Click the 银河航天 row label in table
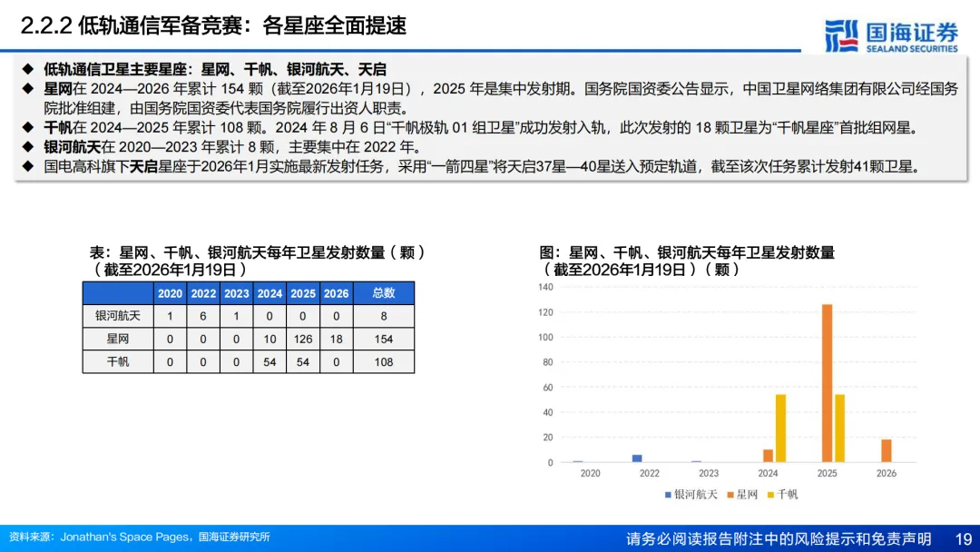The width and height of the screenshot is (980, 552). (118, 316)
